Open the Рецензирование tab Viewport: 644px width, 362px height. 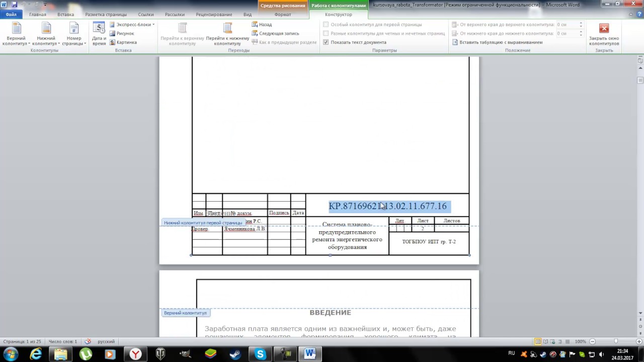coord(214,15)
